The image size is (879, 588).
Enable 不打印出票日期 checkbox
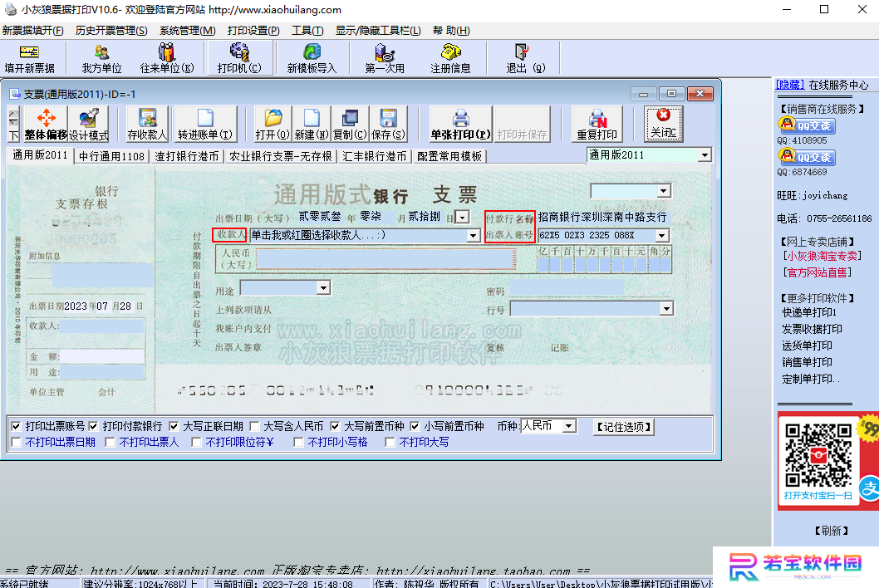tap(17, 443)
